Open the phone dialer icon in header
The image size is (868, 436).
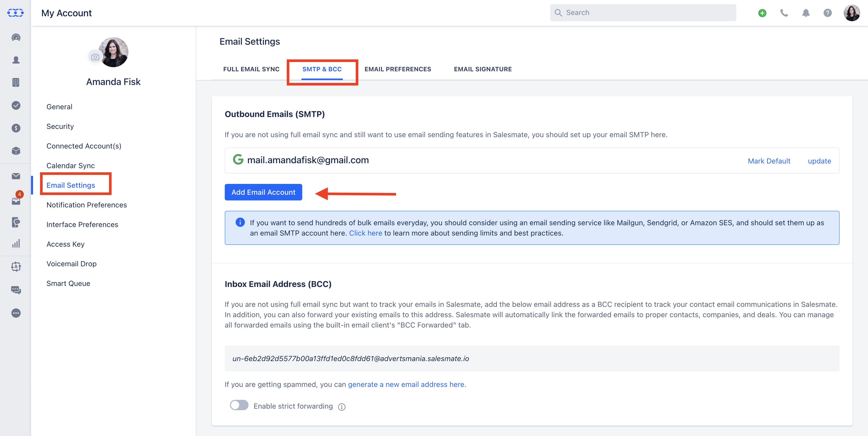pos(784,13)
